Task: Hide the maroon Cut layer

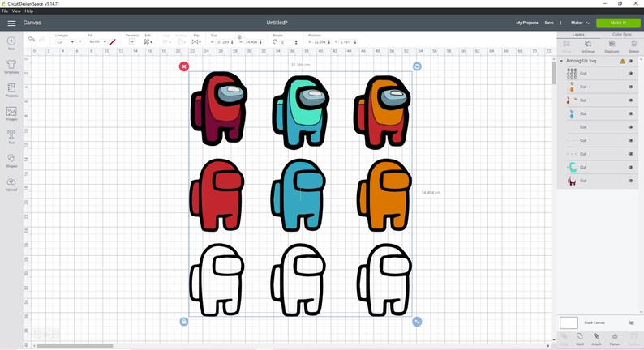Action: click(631, 181)
